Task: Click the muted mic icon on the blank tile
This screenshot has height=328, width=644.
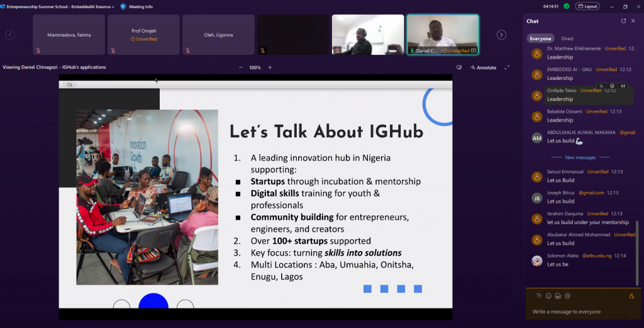Action: [x=262, y=50]
